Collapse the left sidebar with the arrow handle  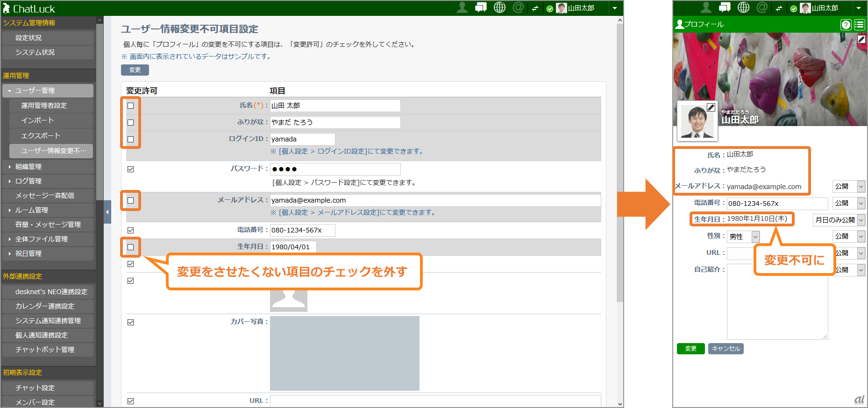[107, 212]
